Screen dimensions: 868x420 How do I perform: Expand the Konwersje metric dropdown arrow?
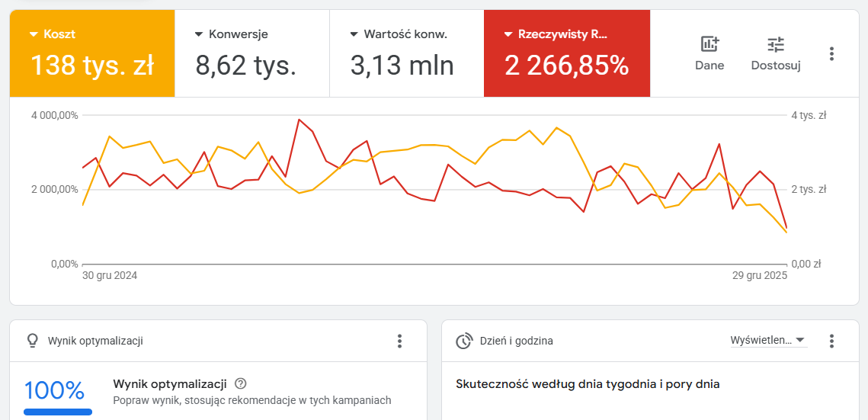click(200, 34)
